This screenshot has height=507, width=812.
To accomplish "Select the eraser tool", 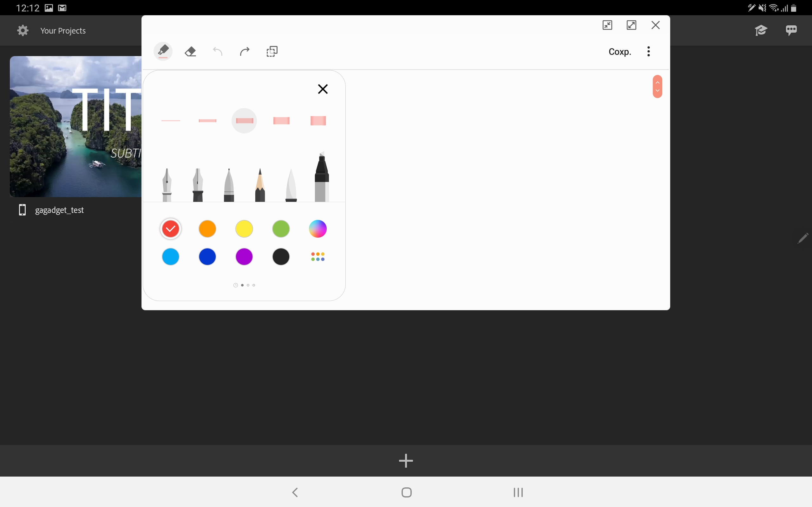I will [190, 52].
